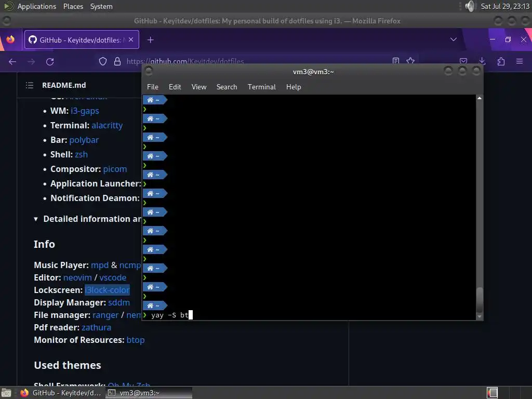Open the i3-gaps link

(x=85, y=111)
